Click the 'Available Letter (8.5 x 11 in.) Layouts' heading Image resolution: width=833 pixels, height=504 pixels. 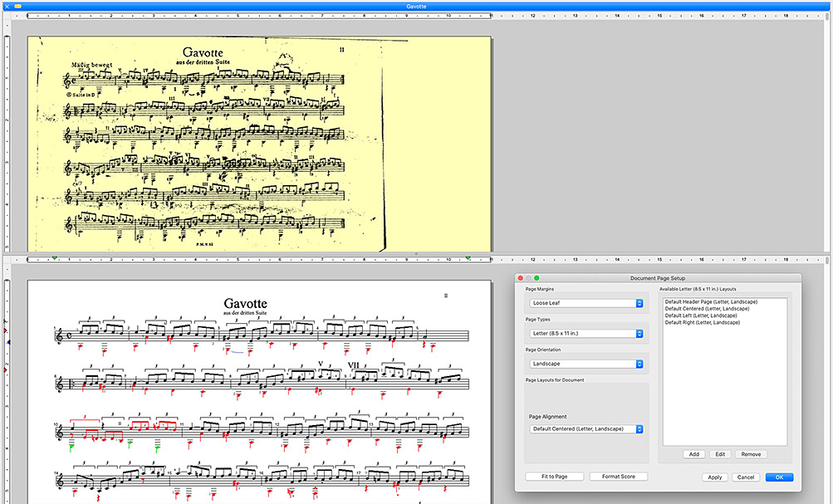[x=698, y=289]
